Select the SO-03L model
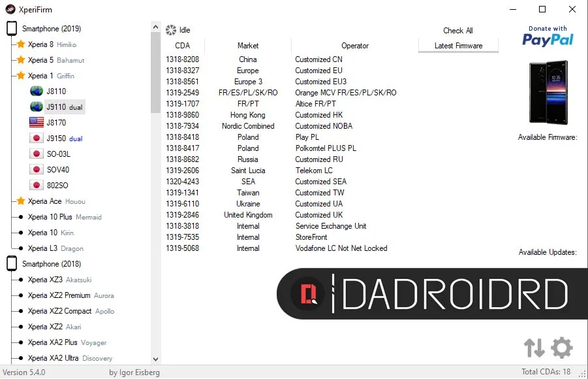The image size is (588, 379). (59, 154)
